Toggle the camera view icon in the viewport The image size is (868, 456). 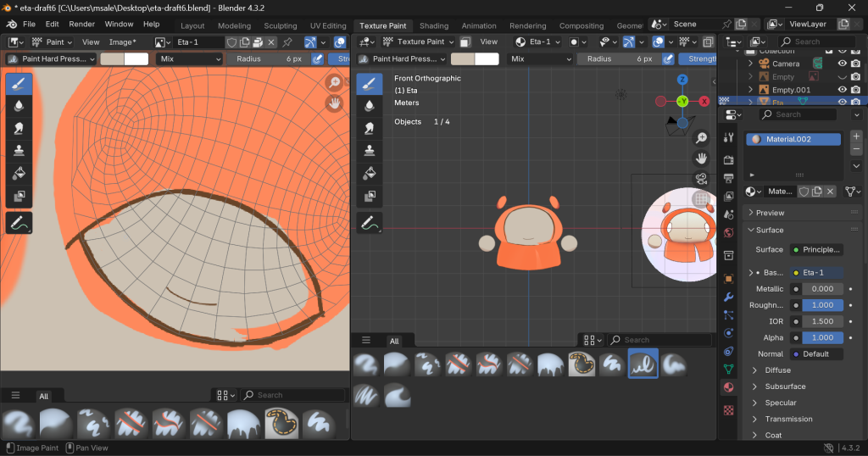coord(701,178)
